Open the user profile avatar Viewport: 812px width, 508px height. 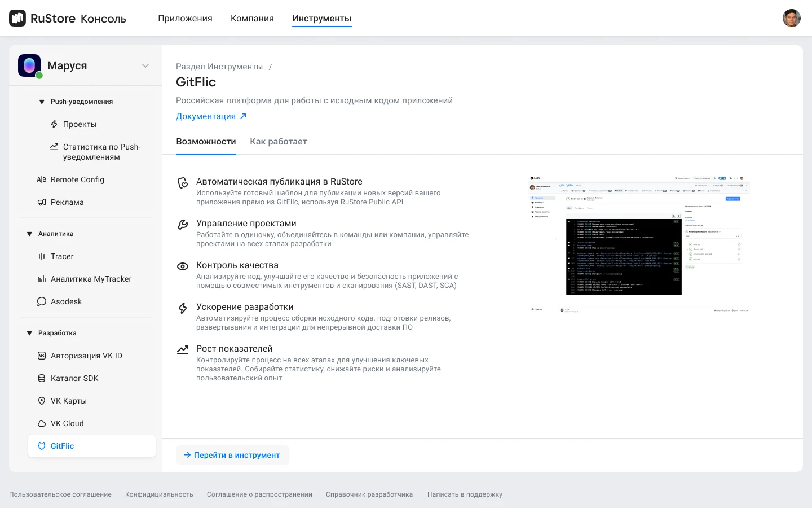(792, 18)
